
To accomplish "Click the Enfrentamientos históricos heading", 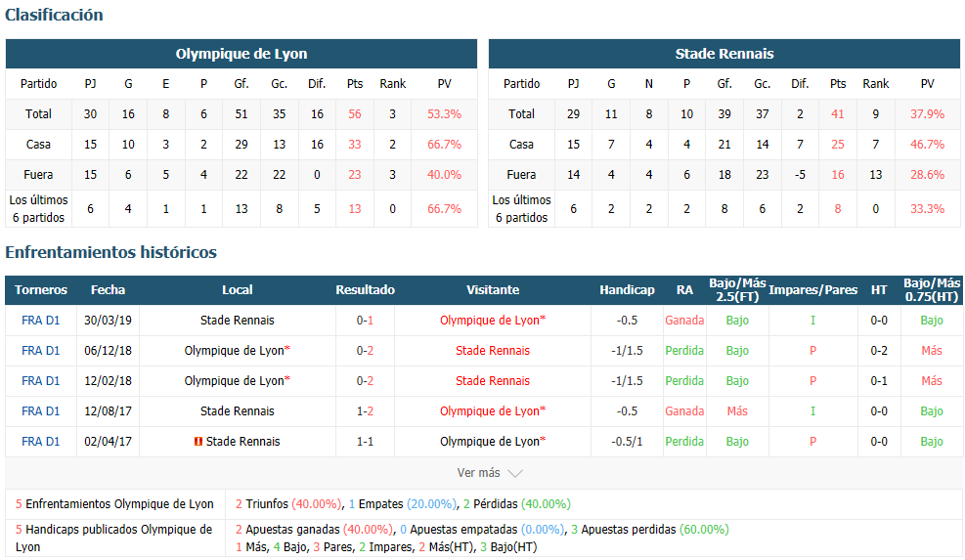I will (x=110, y=252).
